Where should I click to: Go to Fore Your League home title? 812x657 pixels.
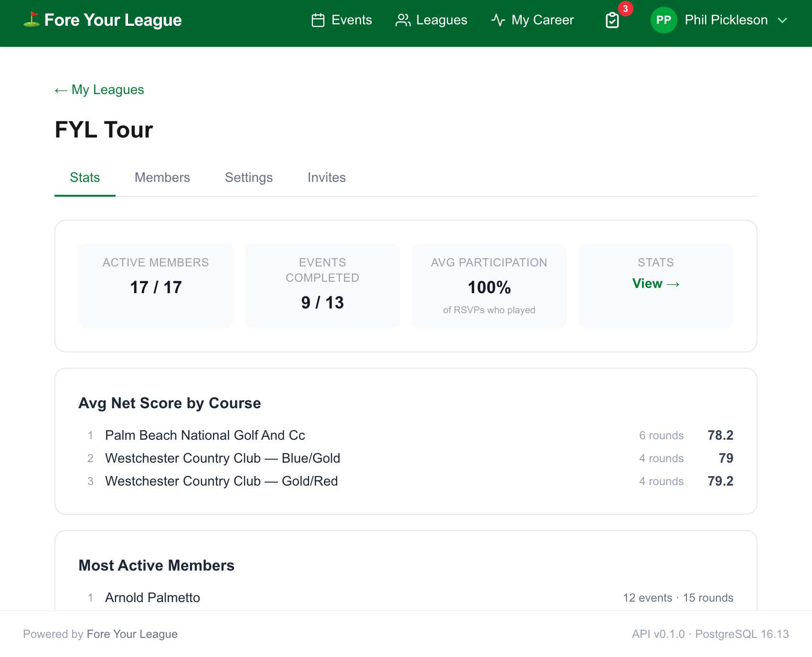click(113, 20)
